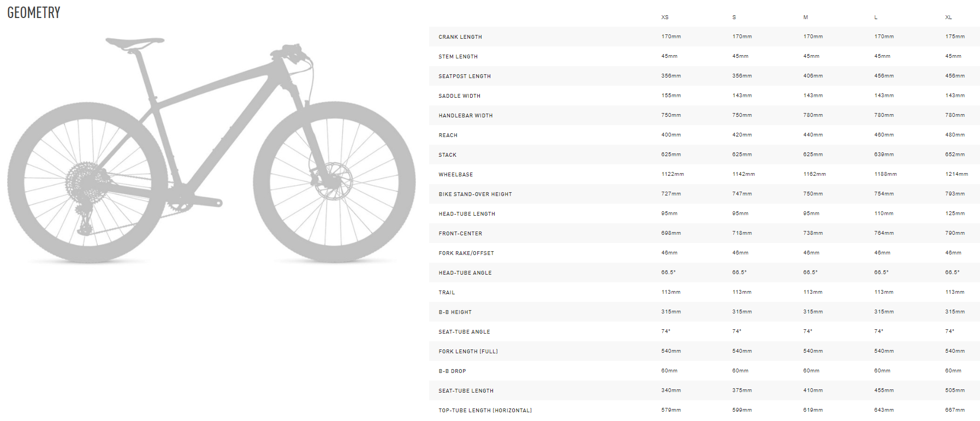Select the M size column header

[805, 17]
